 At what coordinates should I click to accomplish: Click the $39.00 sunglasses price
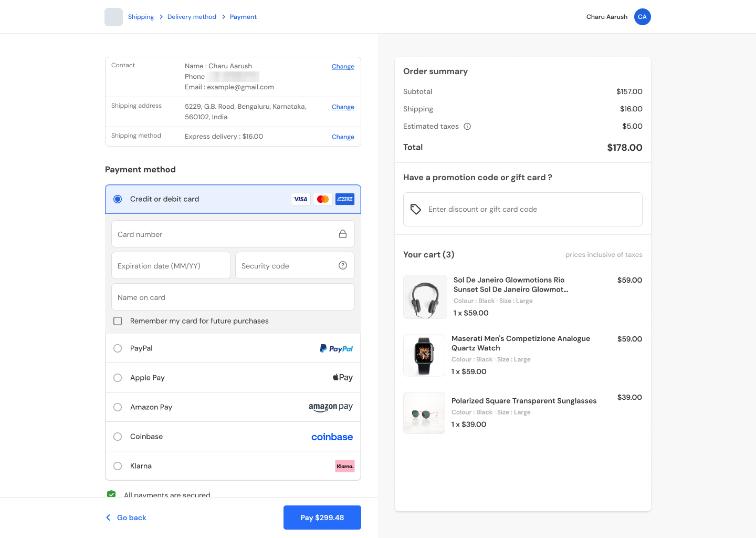click(x=629, y=397)
